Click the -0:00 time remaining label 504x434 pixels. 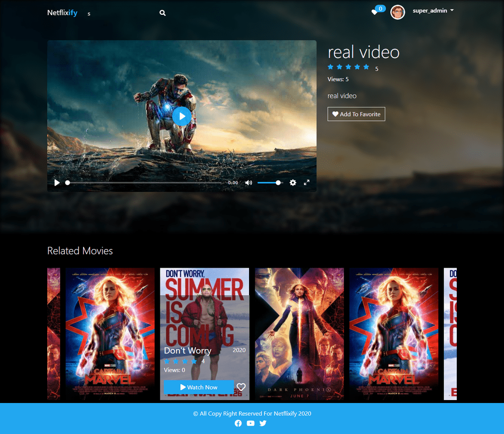[x=232, y=183]
